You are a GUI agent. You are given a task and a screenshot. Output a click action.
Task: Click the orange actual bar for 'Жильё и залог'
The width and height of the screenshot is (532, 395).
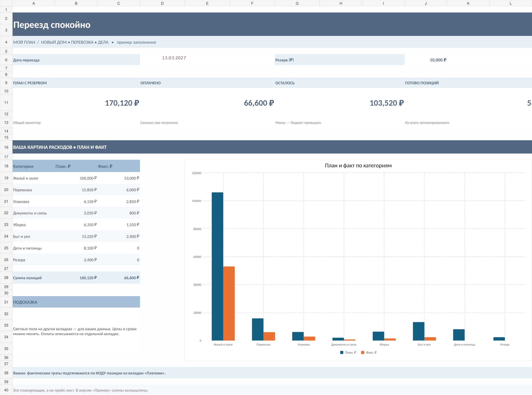[229, 303]
